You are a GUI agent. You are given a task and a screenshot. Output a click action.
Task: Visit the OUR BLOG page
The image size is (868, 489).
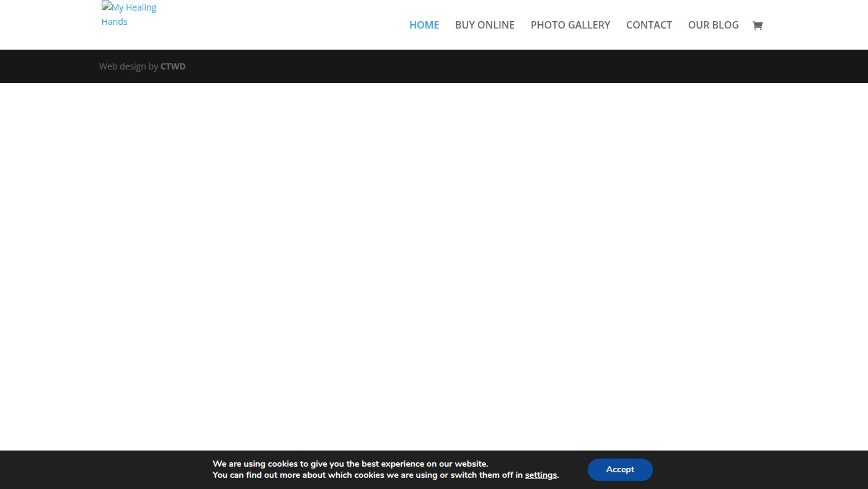pos(714,25)
